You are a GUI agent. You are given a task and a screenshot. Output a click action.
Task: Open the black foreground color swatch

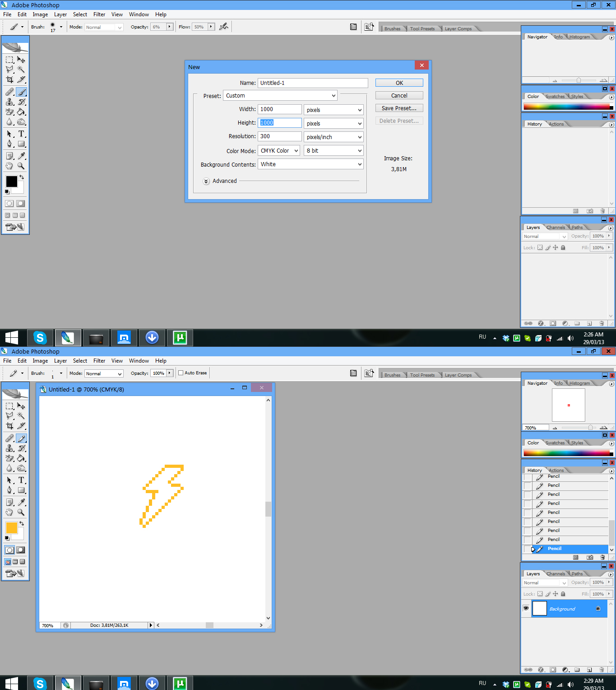point(11,182)
